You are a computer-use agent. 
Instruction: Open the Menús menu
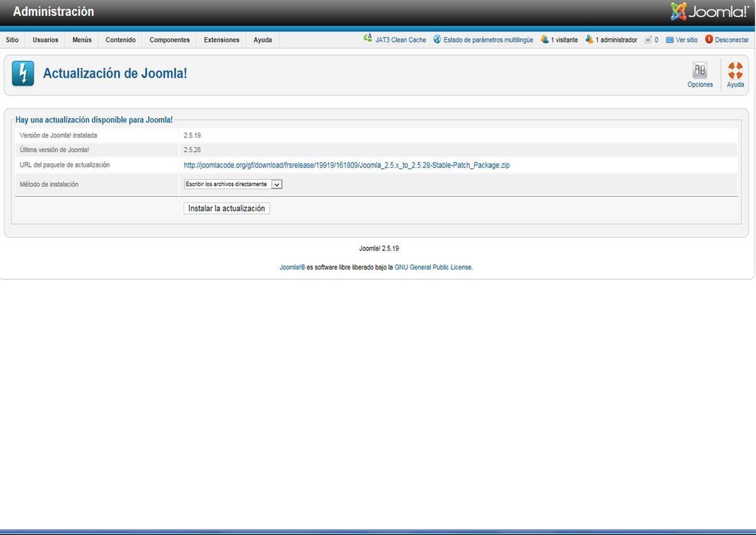(82, 40)
